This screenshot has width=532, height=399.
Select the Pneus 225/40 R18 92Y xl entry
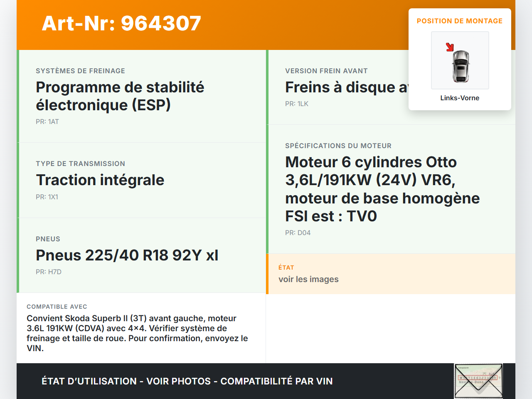tap(127, 255)
